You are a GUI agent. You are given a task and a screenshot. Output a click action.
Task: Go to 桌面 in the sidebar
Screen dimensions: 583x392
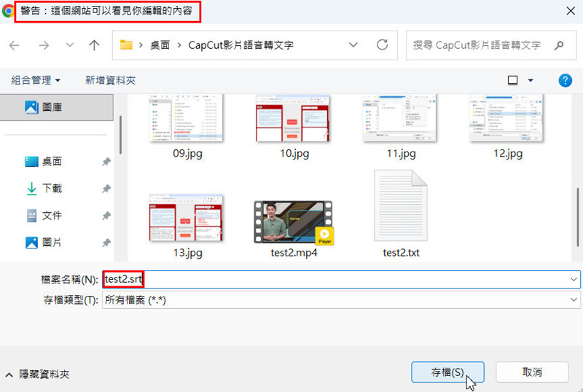(x=52, y=161)
